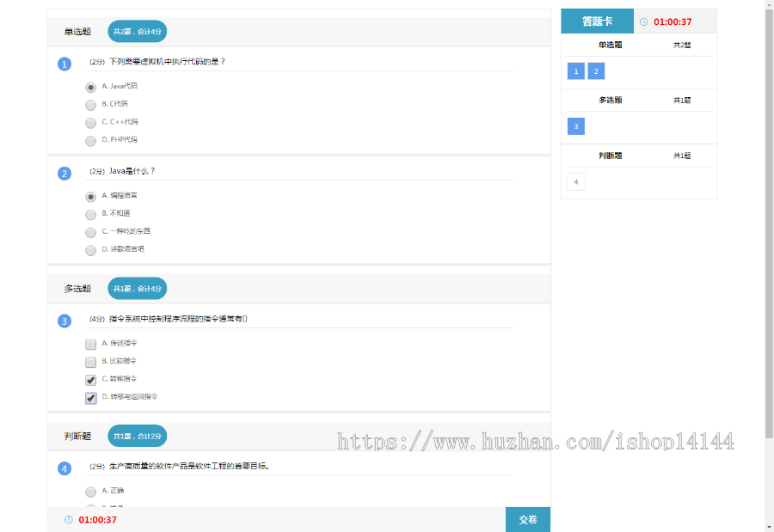Select "A. 正确" for the judgment question
This screenshot has width=774, height=532.
(90, 492)
